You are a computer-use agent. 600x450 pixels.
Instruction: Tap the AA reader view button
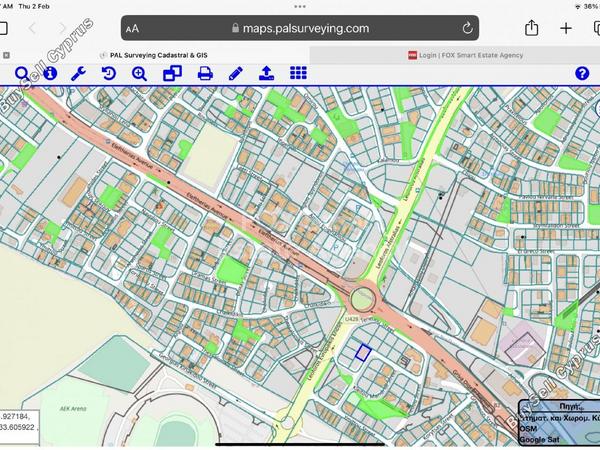[132, 29]
